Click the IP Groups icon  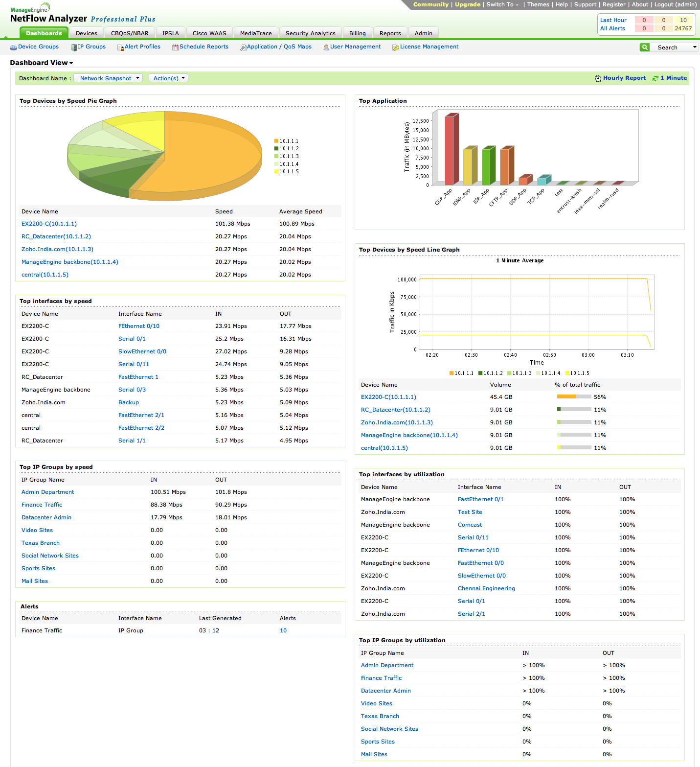(x=74, y=47)
